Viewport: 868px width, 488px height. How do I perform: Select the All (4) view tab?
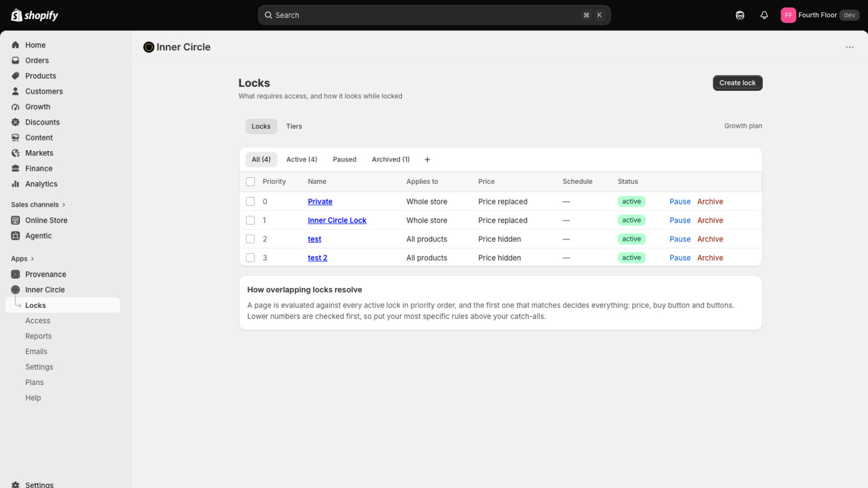click(261, 159)
